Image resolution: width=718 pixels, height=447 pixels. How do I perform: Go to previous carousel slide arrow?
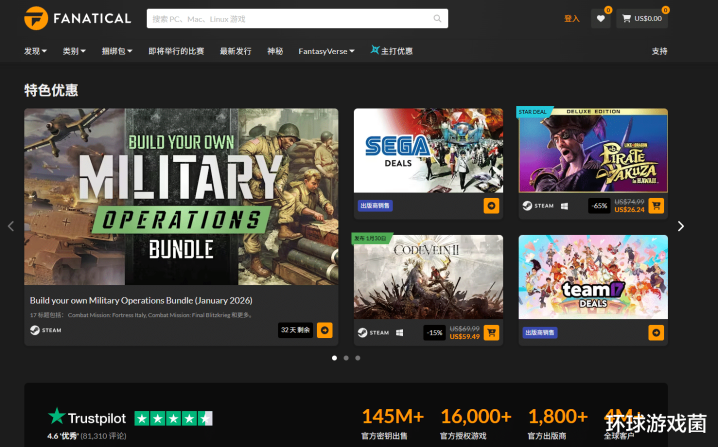click(11, 226)
